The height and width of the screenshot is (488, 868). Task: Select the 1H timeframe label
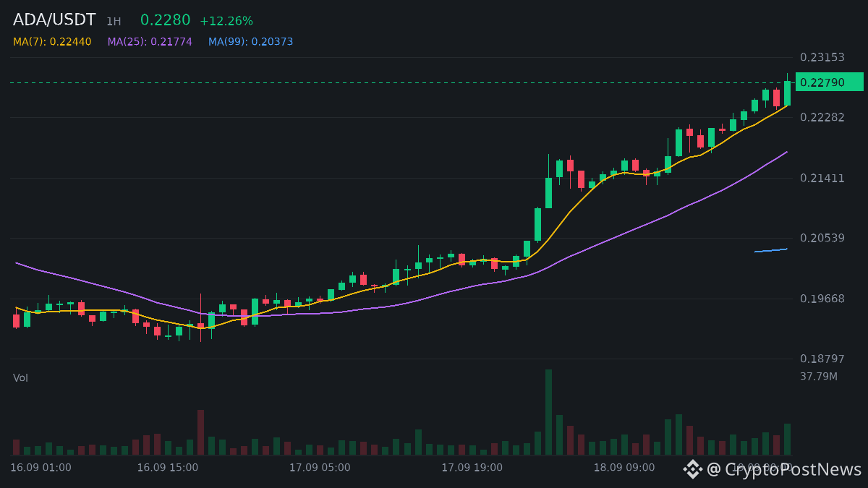tap(114, 22)
